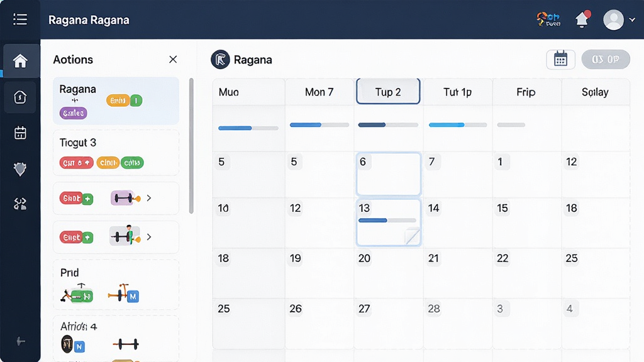Screen dimensions: 644x362
Task: Select calendar day 13
Action: click(389, 222)
